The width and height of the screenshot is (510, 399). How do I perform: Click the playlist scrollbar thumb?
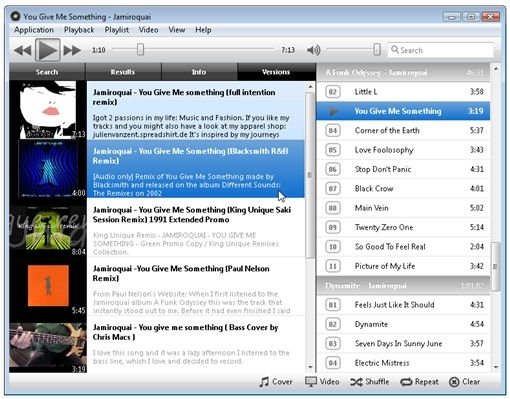496,266
